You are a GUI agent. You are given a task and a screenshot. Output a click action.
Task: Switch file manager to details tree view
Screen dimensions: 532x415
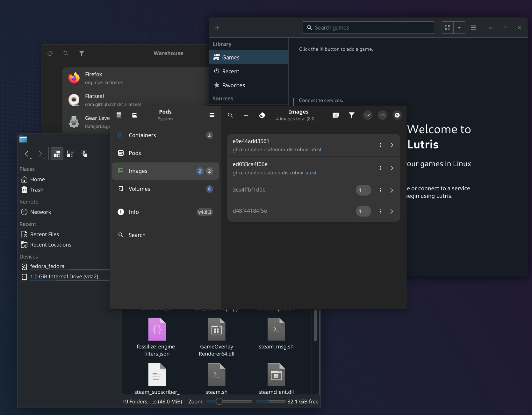(84, 154)
